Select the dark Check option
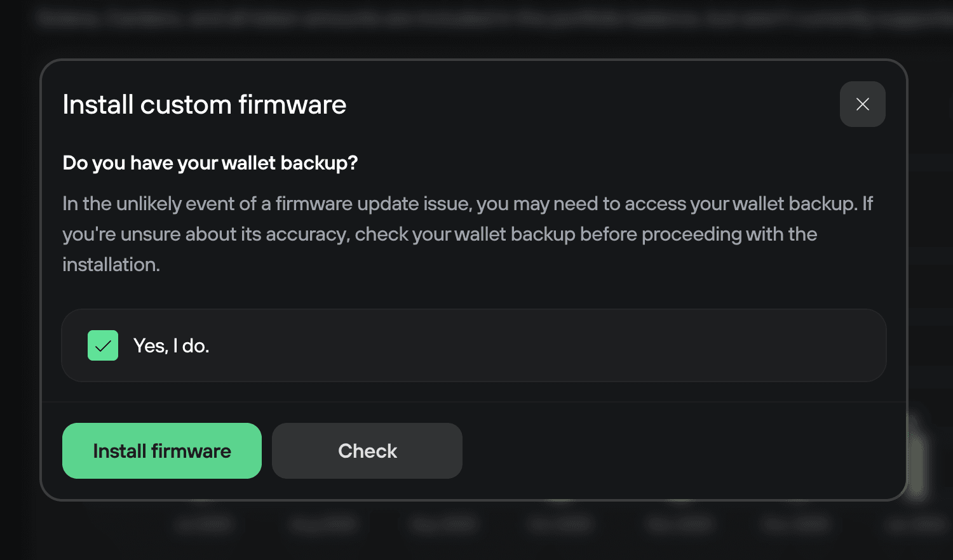Screen dimensions: 953x560 click(367, 450)
